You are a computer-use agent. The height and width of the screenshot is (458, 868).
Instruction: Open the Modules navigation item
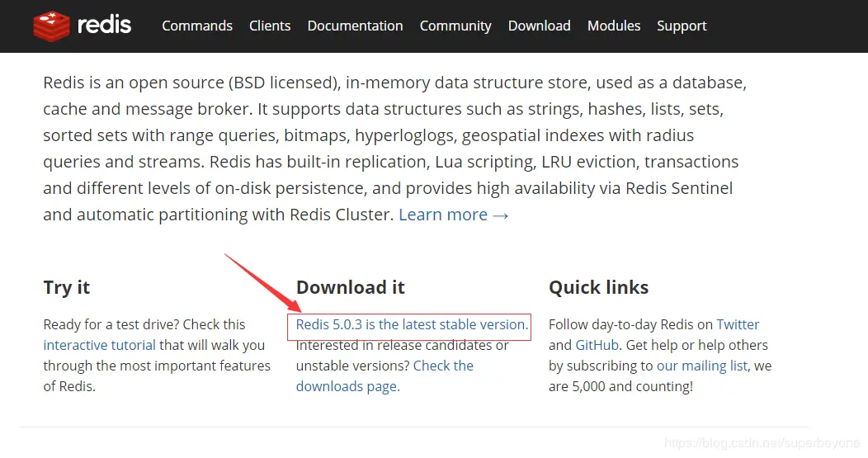coord(614,26)
